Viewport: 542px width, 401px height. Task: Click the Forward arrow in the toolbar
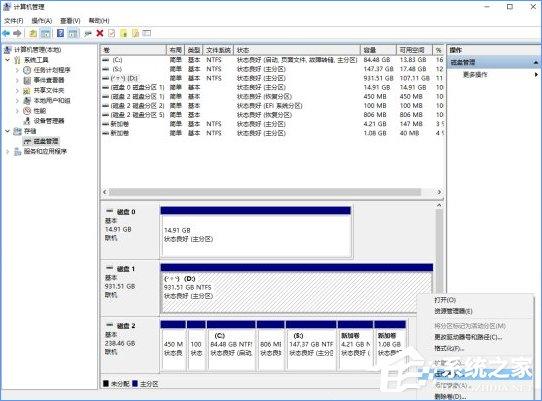(x=17, y=33)
